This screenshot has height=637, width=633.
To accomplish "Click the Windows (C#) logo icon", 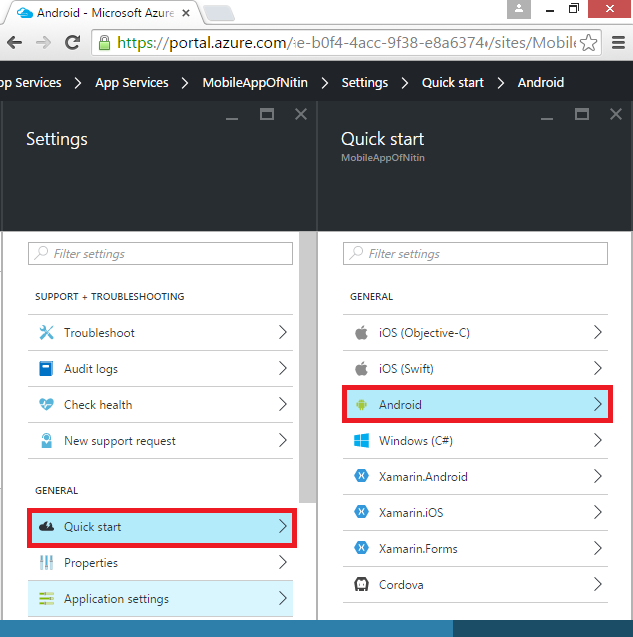I will [361, 441].
